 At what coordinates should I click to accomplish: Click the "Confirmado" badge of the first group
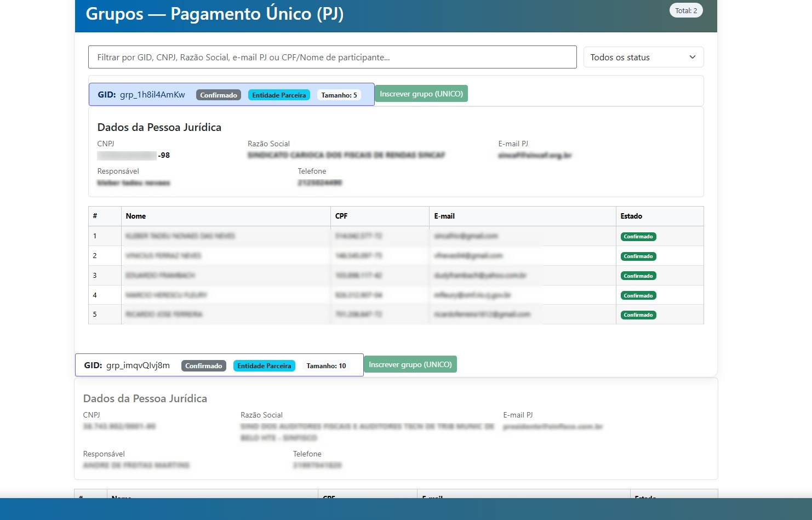click(x=218, y=95)
